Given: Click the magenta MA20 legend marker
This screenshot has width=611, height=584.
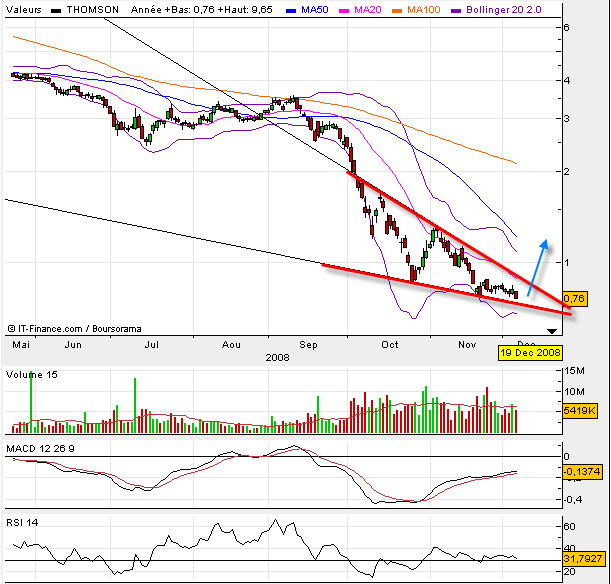Looking at the screenshot, I should pyautogui.click(x=343, y=9).
